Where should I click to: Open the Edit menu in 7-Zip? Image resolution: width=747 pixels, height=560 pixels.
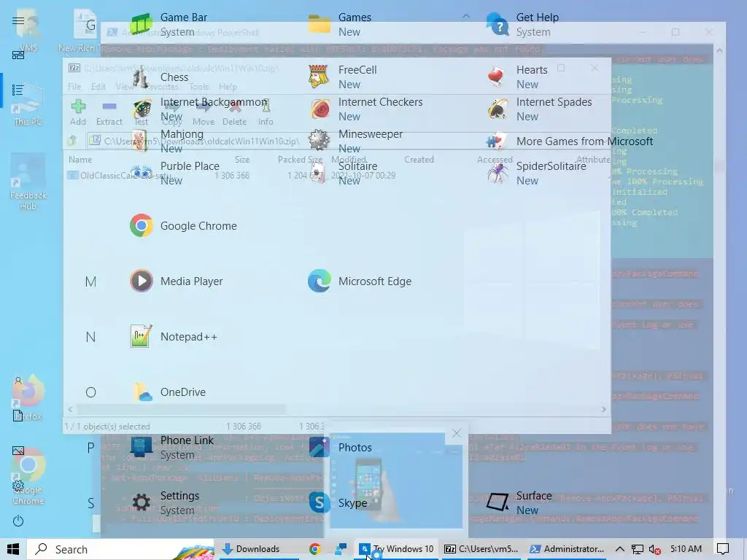(x=98, y=86)
